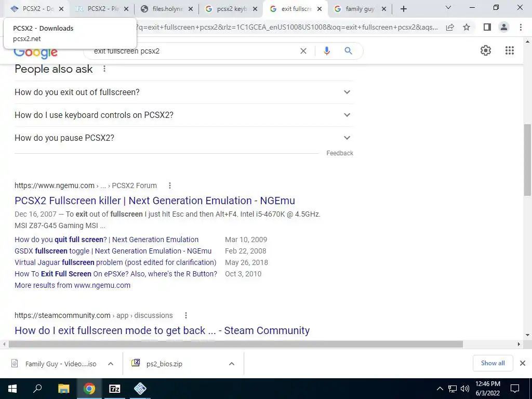Click the voice search microphone icon
Image resolution: width=532 pixels, height=399 pixels.
coord(326,51)
